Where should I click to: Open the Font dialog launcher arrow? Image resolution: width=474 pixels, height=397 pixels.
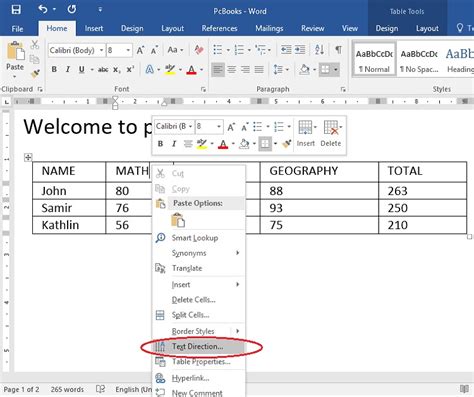(x=203, y=89)
